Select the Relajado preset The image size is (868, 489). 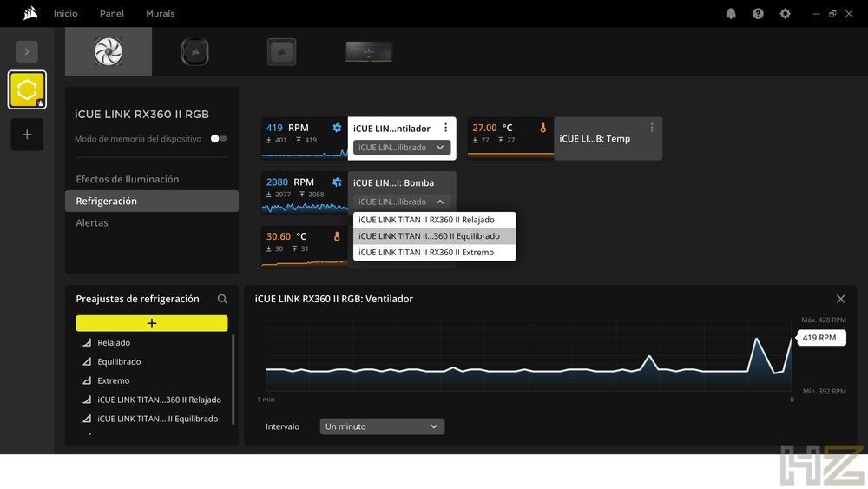[114, 343]
